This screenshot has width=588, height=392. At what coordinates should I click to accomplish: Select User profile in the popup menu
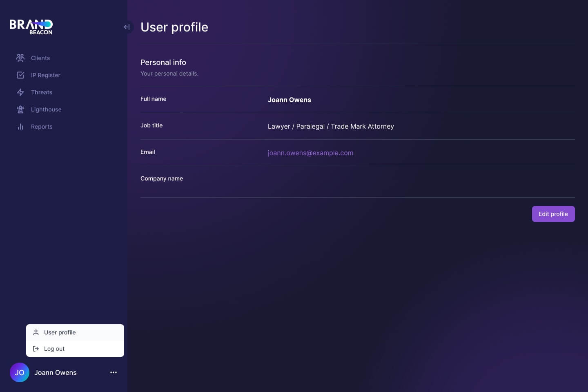60,332
